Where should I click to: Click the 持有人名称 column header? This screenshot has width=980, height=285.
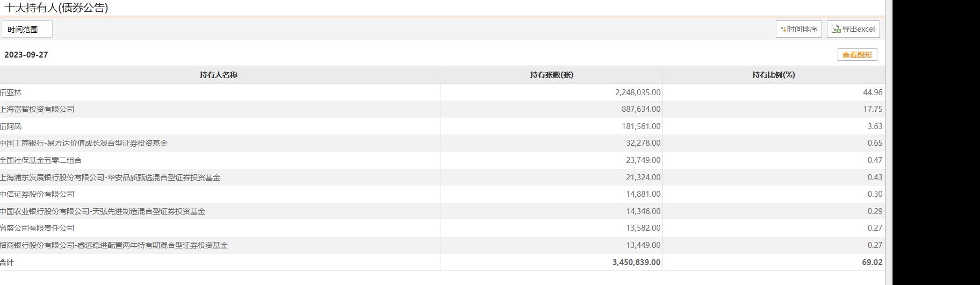tap(219, 75)
